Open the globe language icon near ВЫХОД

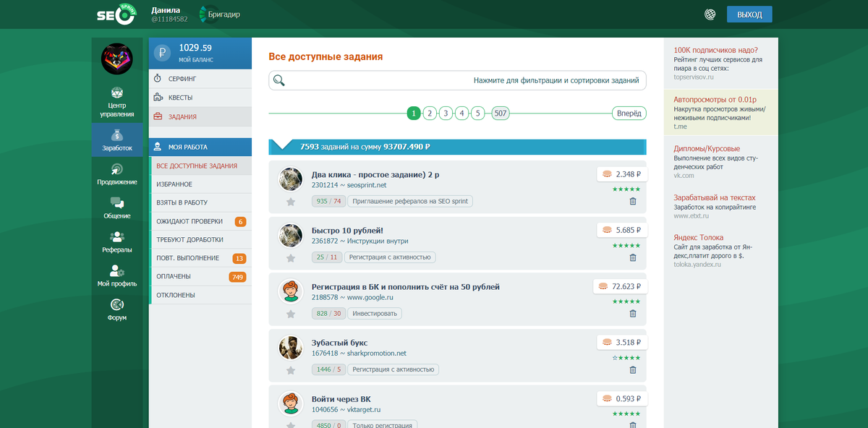pyautogui.click(x=710, y=14)
